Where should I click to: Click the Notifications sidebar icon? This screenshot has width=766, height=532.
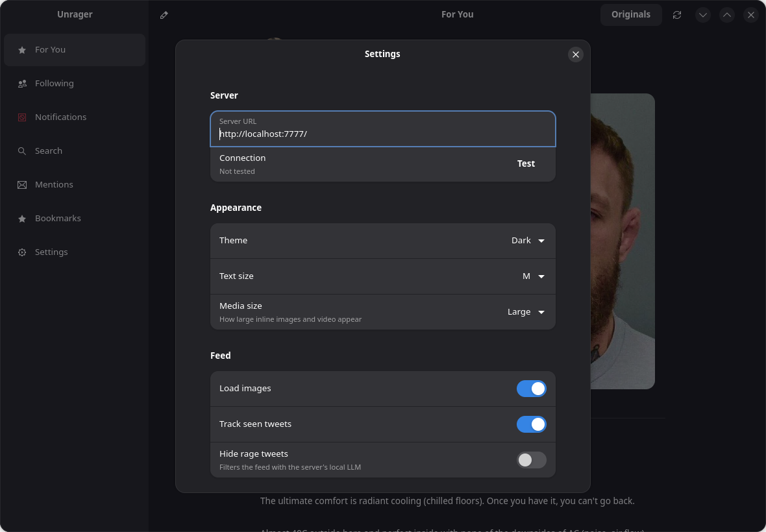point(22,117)
